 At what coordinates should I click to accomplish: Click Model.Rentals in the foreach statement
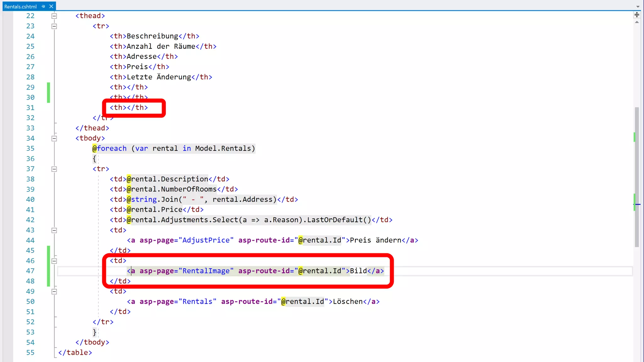[223, 148]
